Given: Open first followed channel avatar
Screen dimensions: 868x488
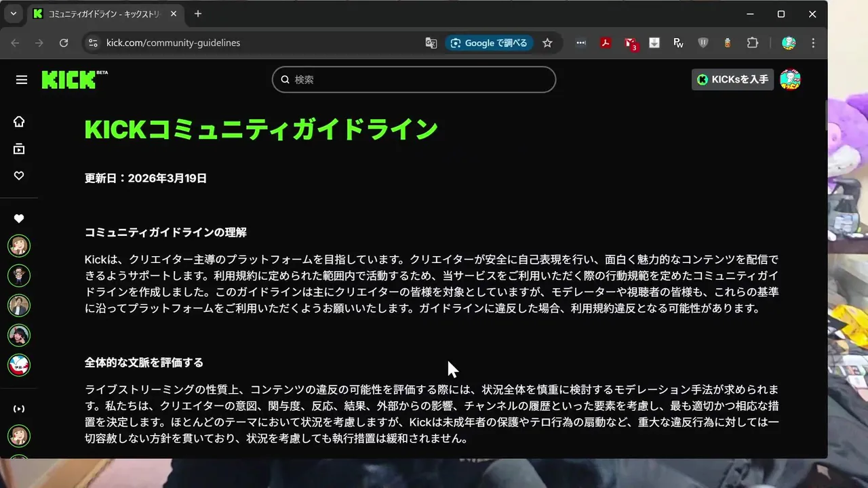Looking at the screenshot, I should point(19,245).
